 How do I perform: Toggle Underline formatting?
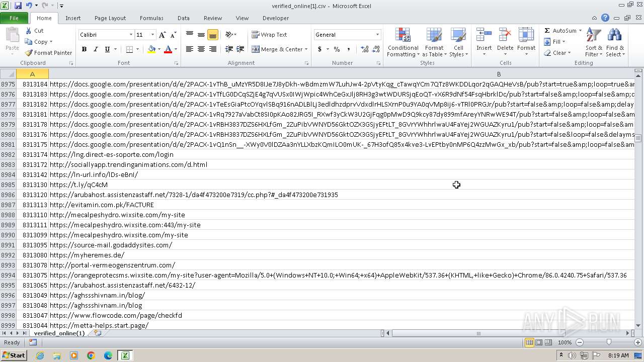(x=107, y=49)
